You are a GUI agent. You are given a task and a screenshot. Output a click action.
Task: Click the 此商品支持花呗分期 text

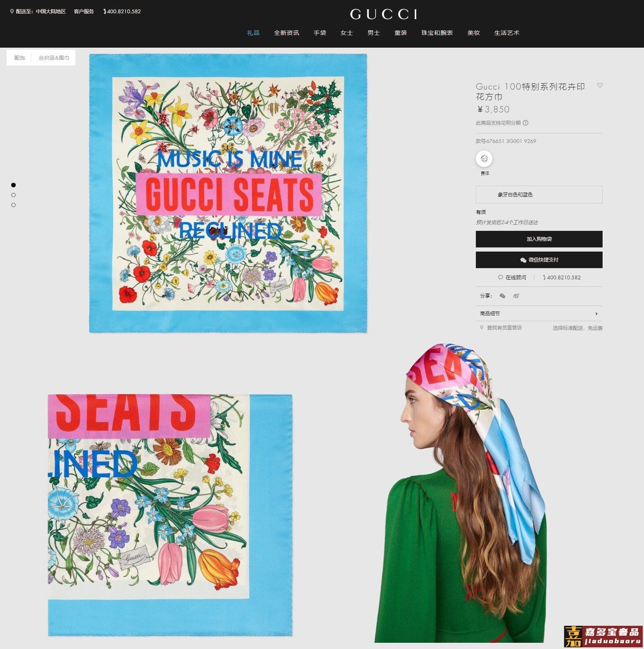click(x=498, y=123)
